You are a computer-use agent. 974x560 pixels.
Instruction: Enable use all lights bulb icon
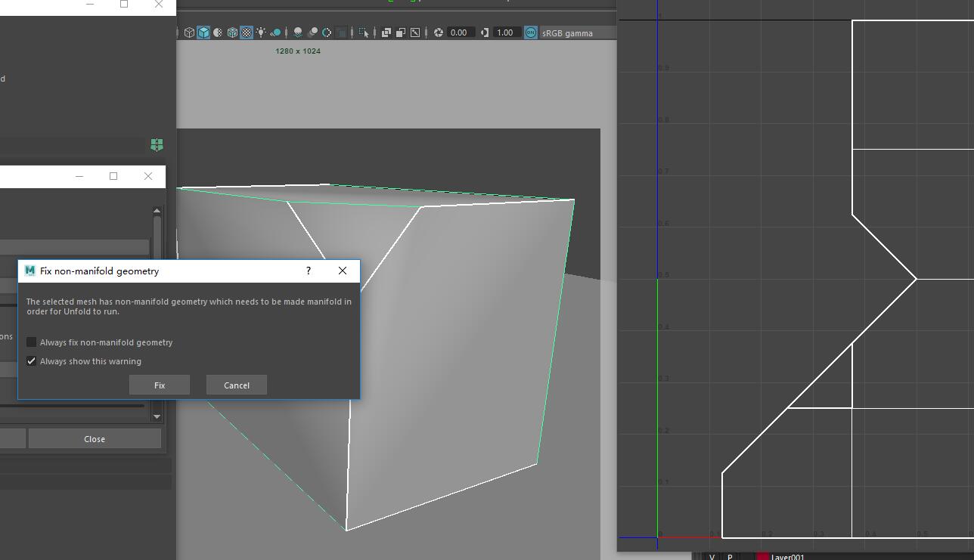[x=261, y=32]
